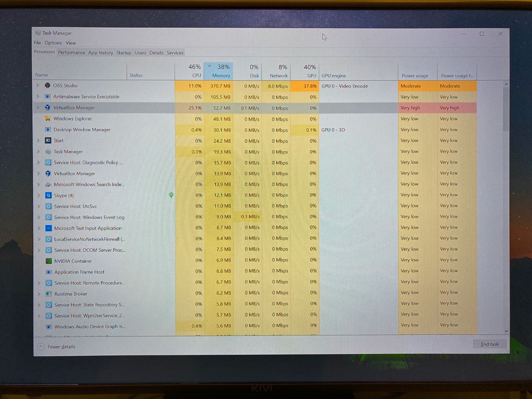
Task: Click the scrollbar down arrow
Action: (506, 331)
